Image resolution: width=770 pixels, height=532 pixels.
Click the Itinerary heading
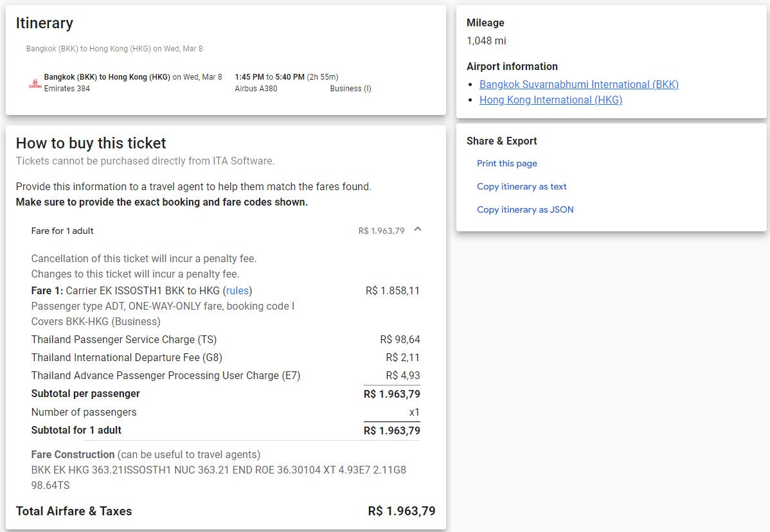[x=44, y=23]
